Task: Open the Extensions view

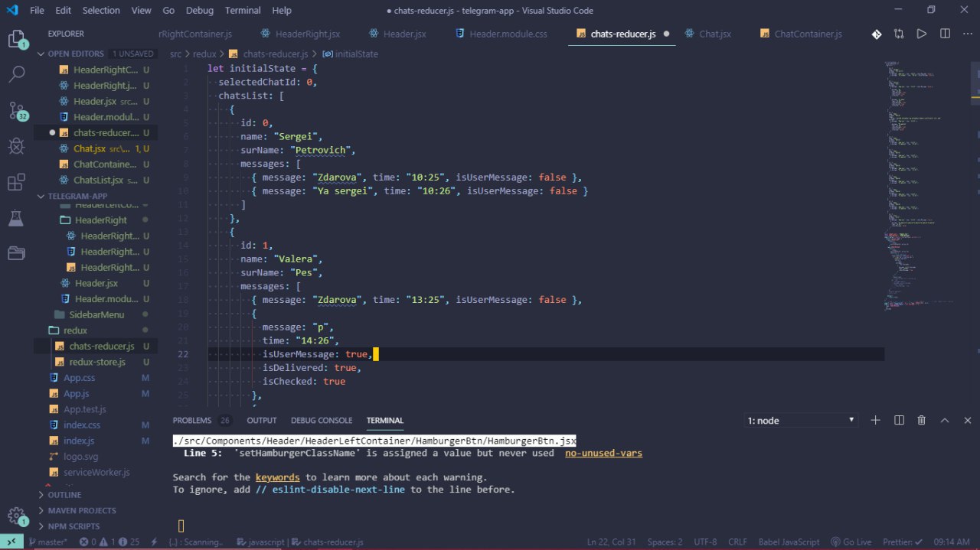Action: pyautogui.click(x=16, y=182)
